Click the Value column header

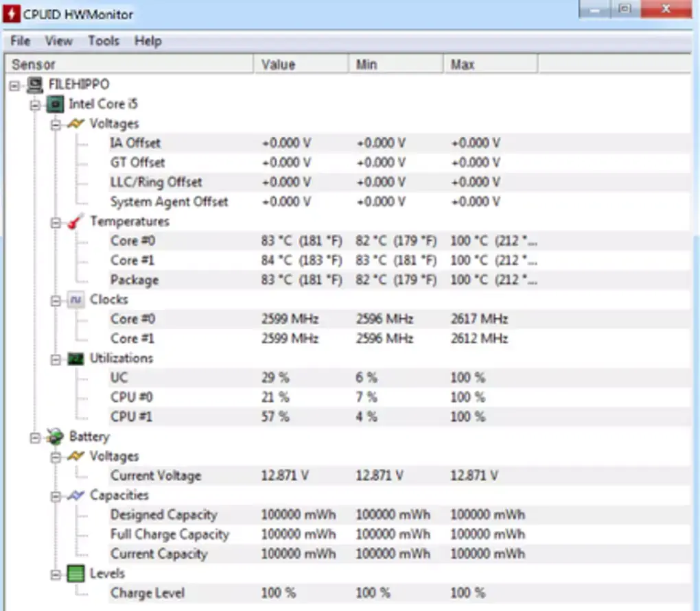[x=301, y=64]
